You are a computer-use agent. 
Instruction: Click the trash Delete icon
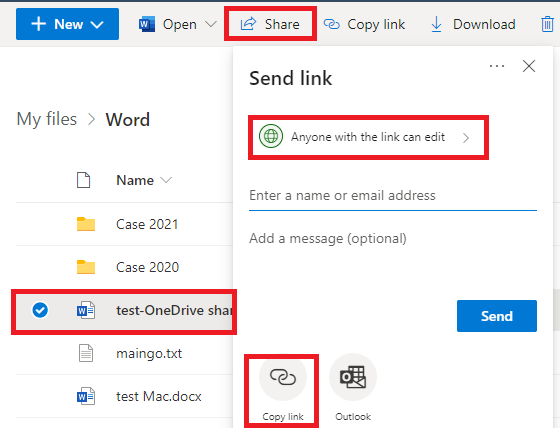pos(547,24)
